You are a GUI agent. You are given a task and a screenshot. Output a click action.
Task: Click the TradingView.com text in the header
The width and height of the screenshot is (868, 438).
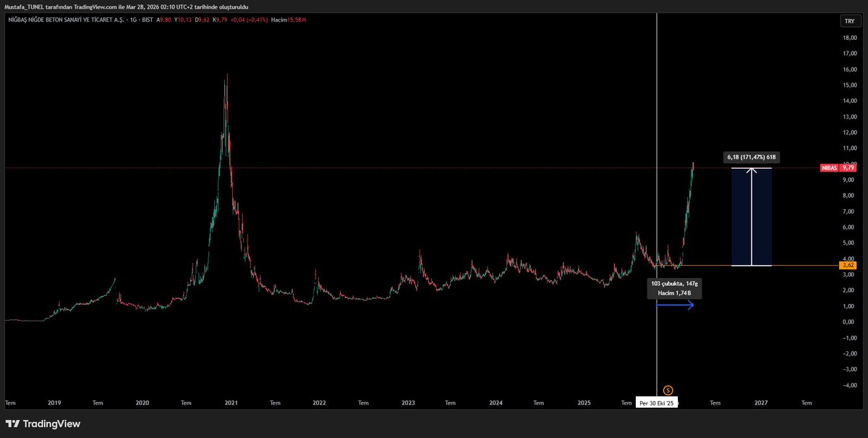click(95, 7)
